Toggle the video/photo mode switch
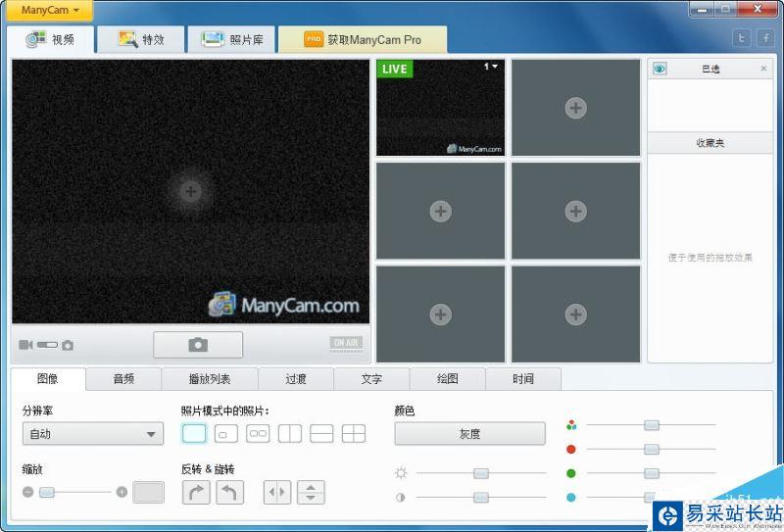The width and height of the screenshot is (784, 532). (x=47, y=345)
